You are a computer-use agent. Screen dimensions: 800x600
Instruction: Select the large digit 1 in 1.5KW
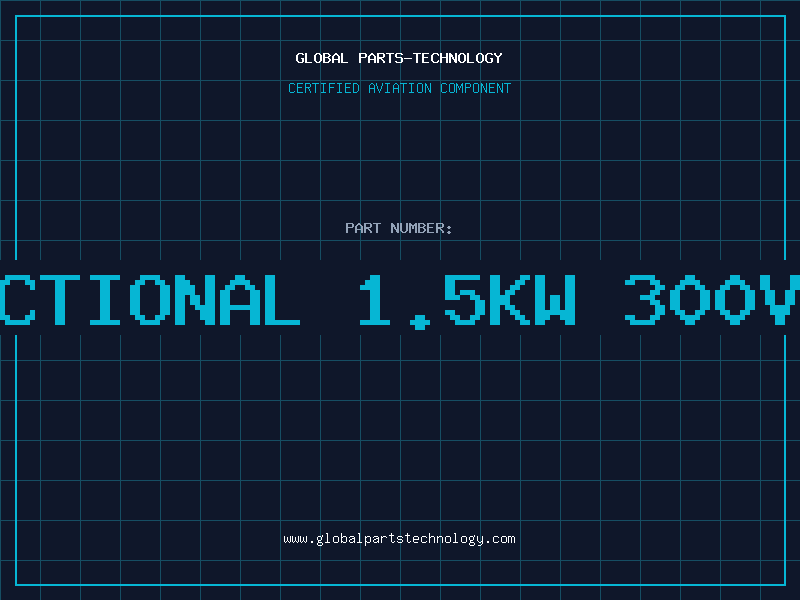pos(374,300)
